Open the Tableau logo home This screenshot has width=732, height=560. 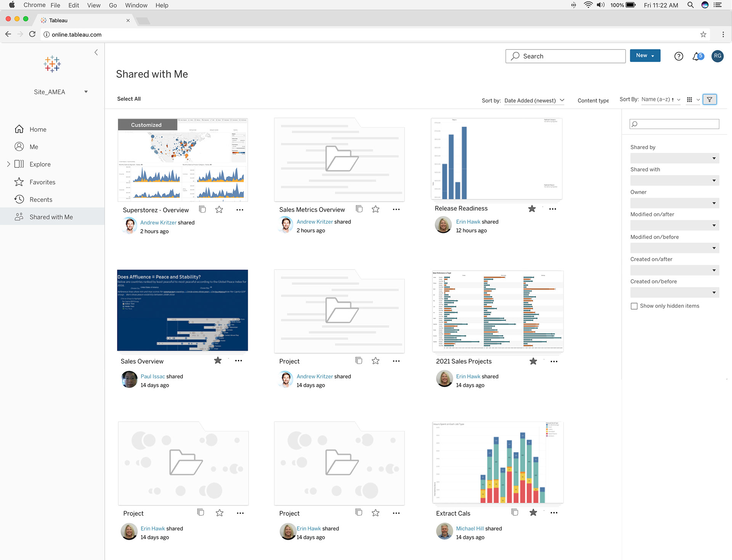(52, 64)
